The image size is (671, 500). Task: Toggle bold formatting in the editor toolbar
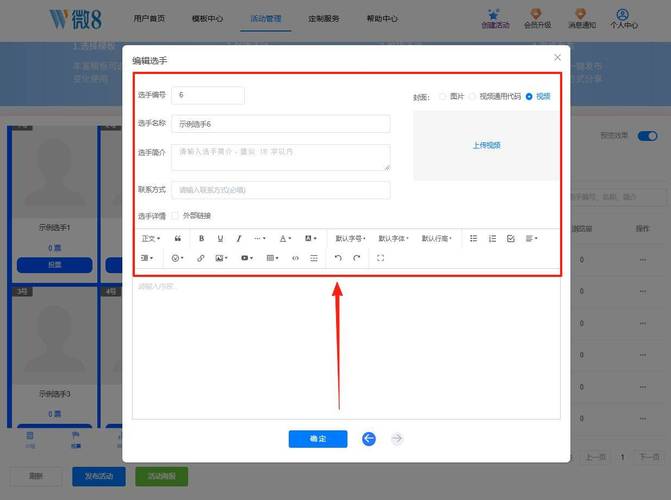click(201, 239)
